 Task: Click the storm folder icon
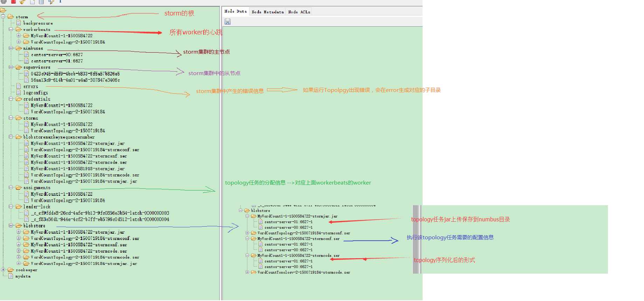[11, 16]
